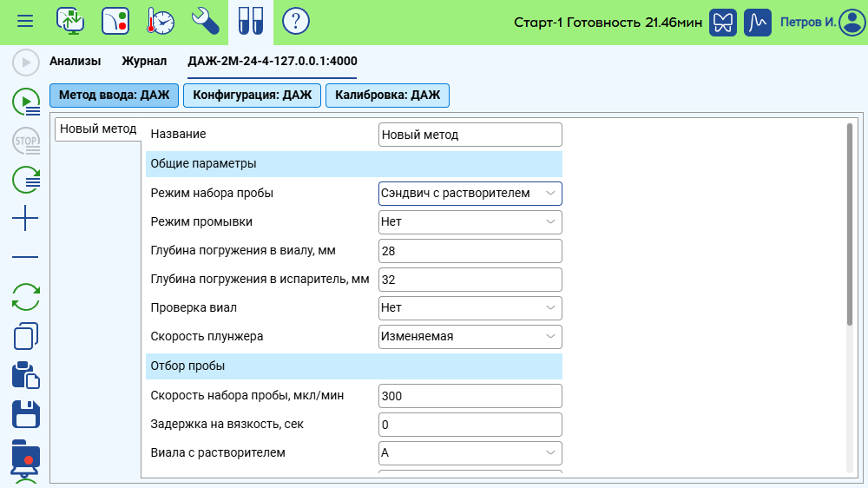Open the help question mark icon

point(296,21)
